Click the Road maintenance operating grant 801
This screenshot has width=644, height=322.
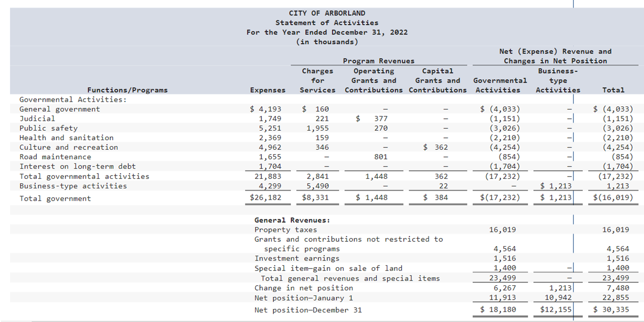click(x=380, y=156)
